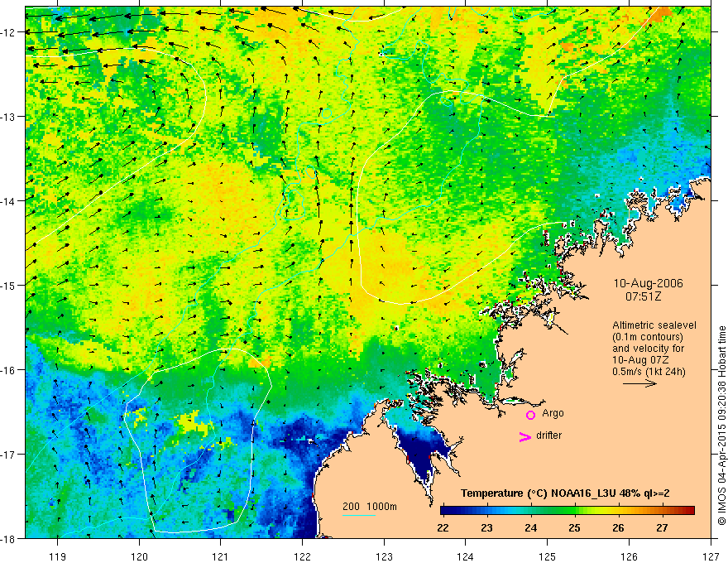Click the 0.5m/s velocity scale arrow

[x=639, y=383]
